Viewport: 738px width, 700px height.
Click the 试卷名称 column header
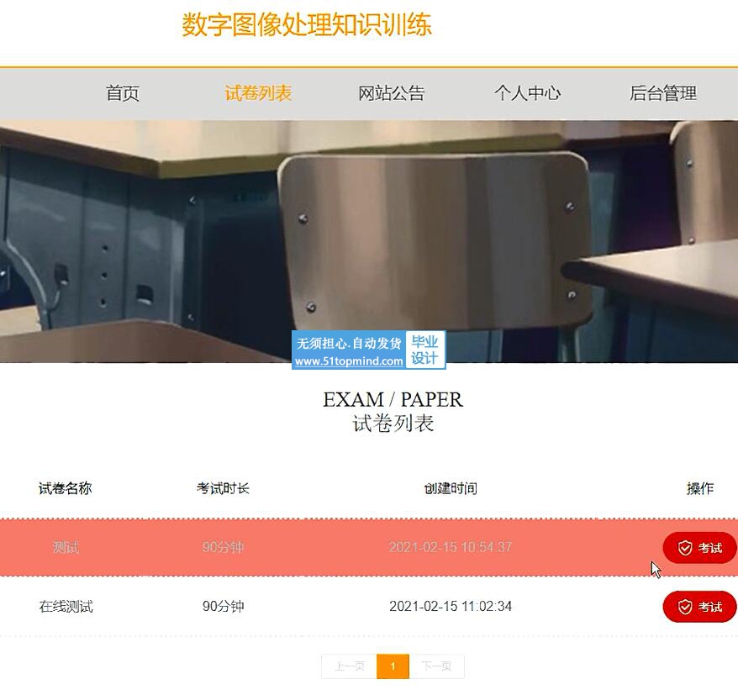coord(65,488)
